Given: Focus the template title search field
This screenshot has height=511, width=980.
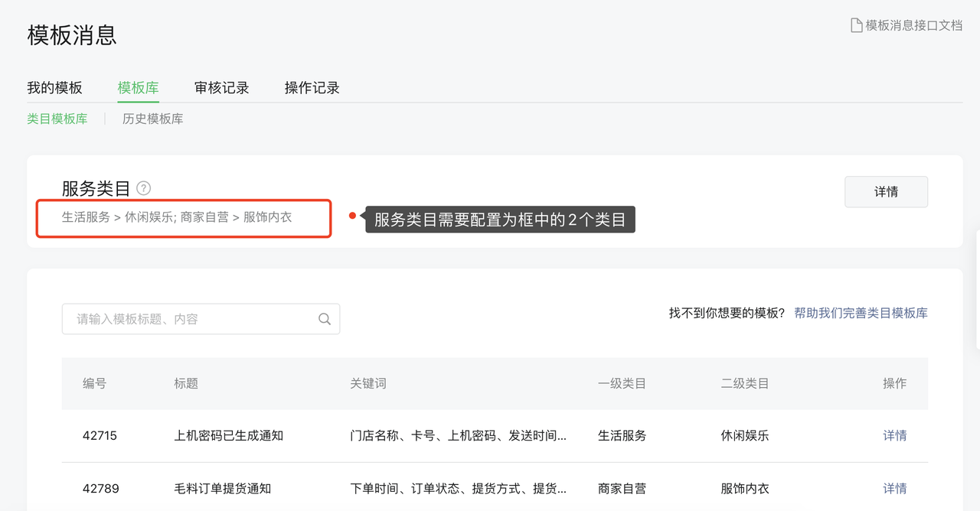Looking at the screenshot, I should [191, 319].
